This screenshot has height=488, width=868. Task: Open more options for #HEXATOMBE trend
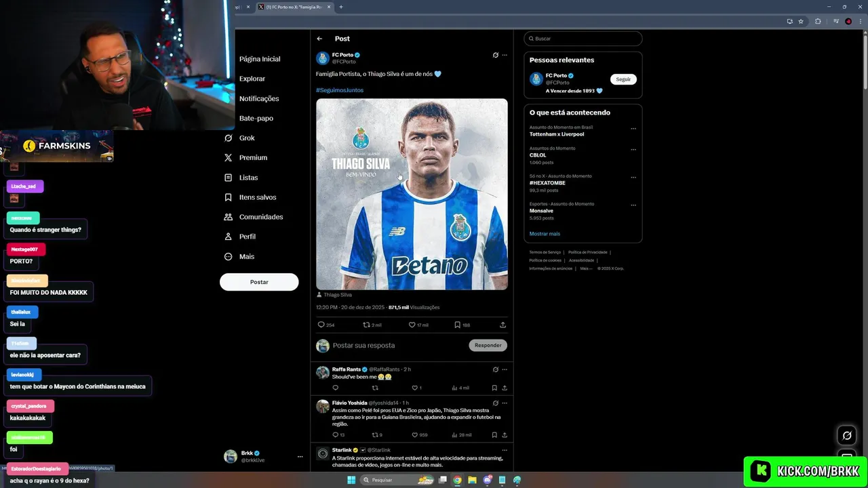[633, 178]
